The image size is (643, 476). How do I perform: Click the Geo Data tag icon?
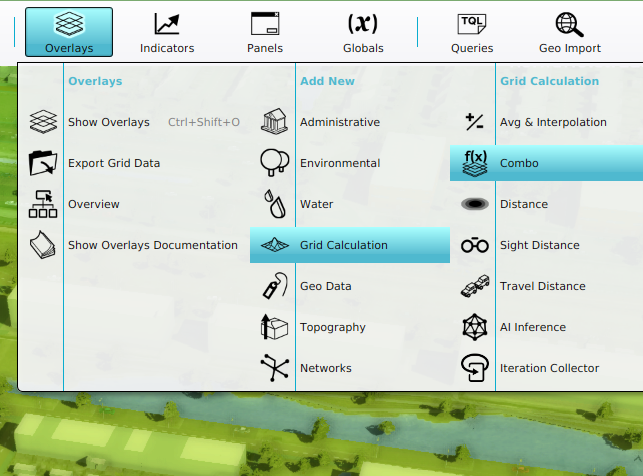273,286
